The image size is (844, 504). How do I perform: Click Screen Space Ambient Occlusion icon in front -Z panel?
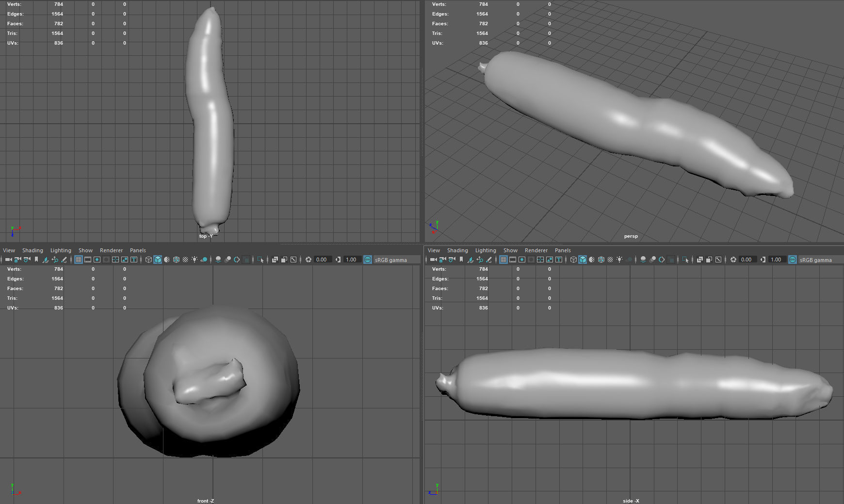tap(218, 260)
